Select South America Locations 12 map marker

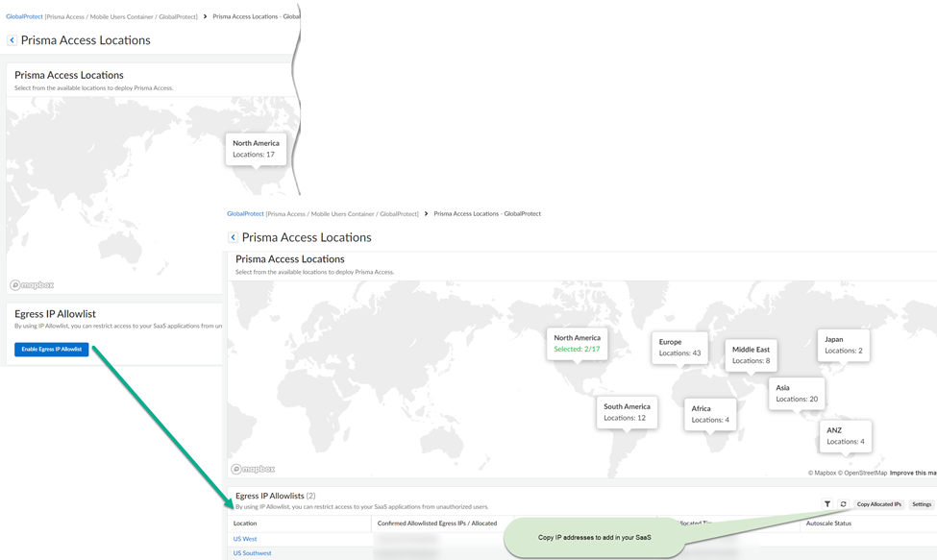[x=627, y=412]
